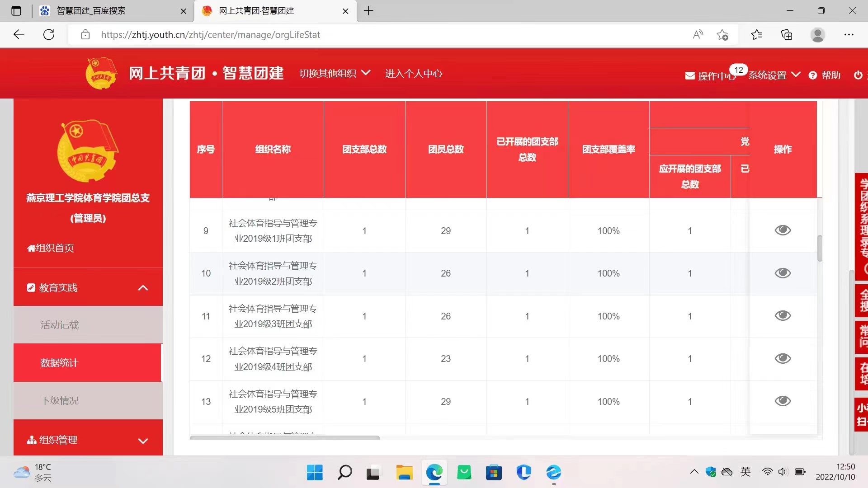
Task: Select 活动记载 in the sidebar
Action: 60,325
